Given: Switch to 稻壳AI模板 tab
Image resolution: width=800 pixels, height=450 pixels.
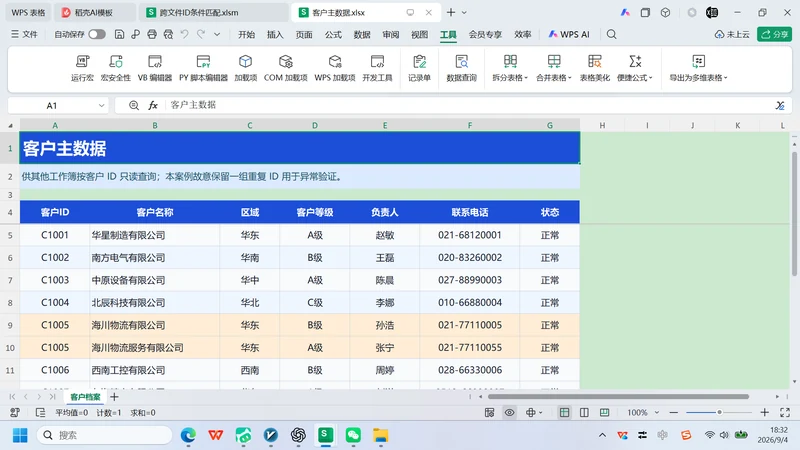Looking at the screenshot, I should pyautogui.click(x=94, y=12).
